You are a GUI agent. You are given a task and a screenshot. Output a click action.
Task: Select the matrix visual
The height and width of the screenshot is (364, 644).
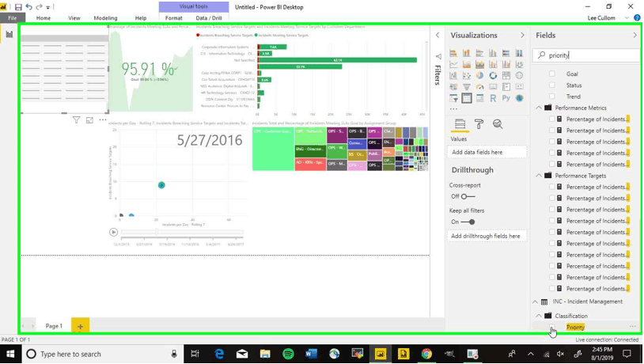pos(479,98)
